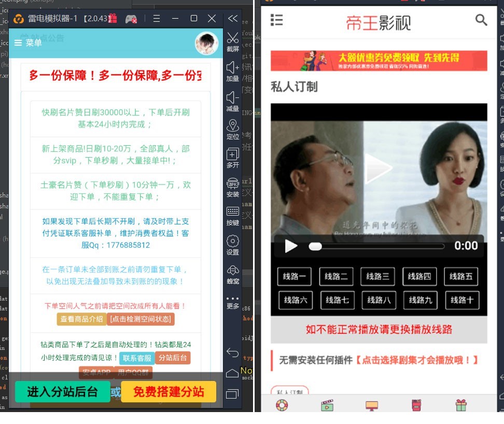Click 联系客服 button
Screen dimensions: 504x424
click(137, 358)
